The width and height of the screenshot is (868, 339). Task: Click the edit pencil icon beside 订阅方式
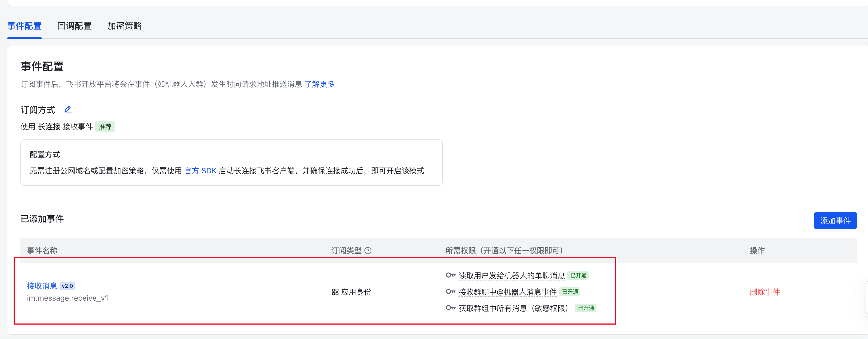click(68, 110)
